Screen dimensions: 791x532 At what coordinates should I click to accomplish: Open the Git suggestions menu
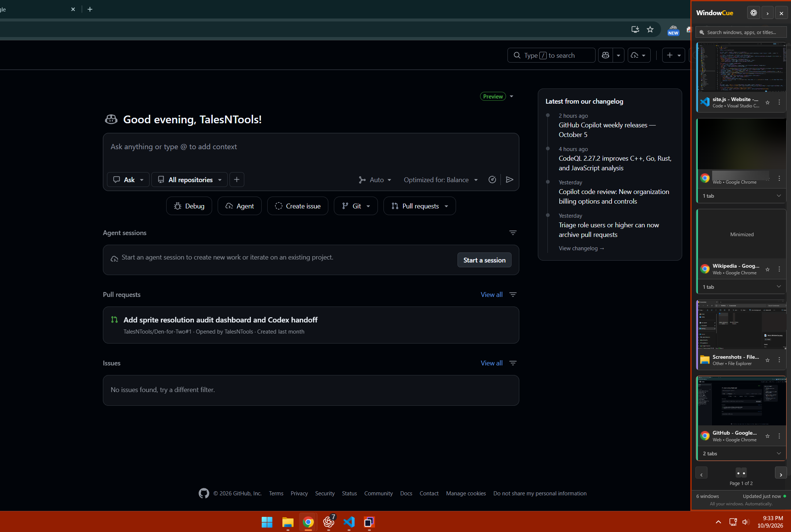356,206
